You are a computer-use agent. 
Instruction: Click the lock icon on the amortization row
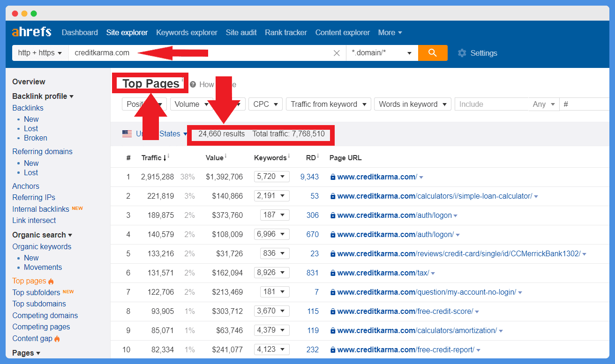333,331
